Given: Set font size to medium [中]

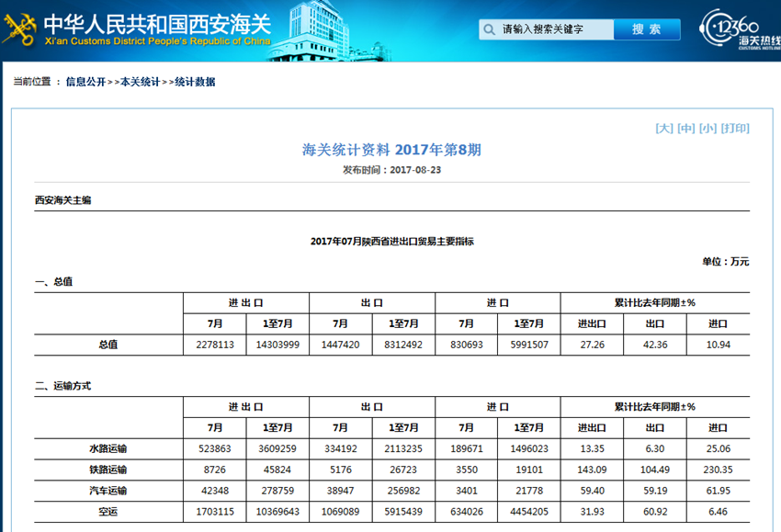Looking at the screenshot, I should tap(685, 129).
